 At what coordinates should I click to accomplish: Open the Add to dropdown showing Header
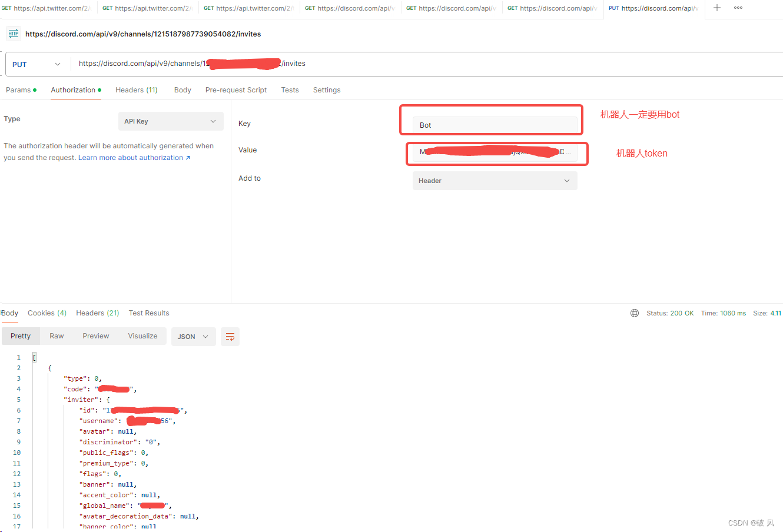pyautogui.click(x=495, y=181)
